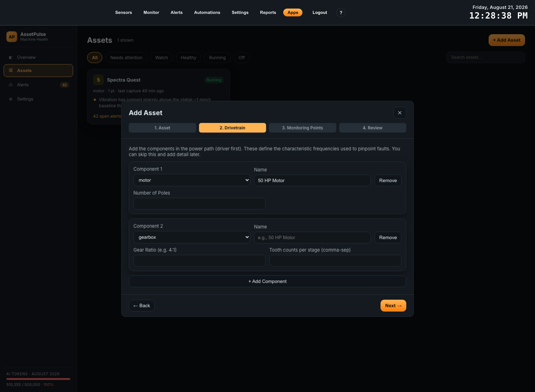Click the Friday, August 21, 2026 date
535x392 pixels.
click(500, 7)
